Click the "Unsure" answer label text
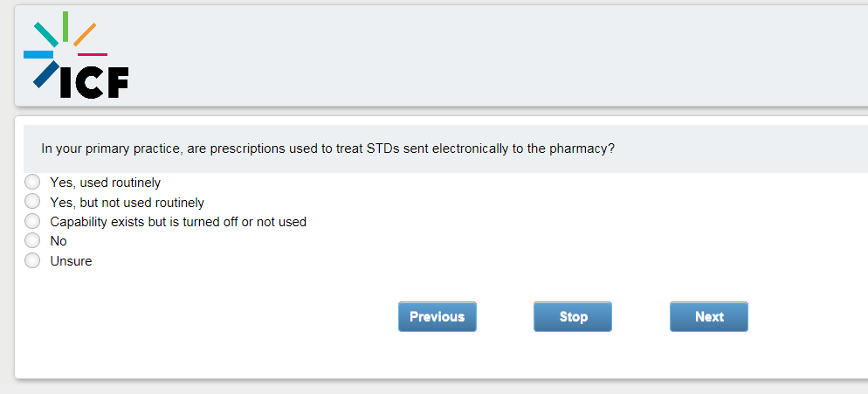Screen dimensions: 868x394 tap(71, 261)
